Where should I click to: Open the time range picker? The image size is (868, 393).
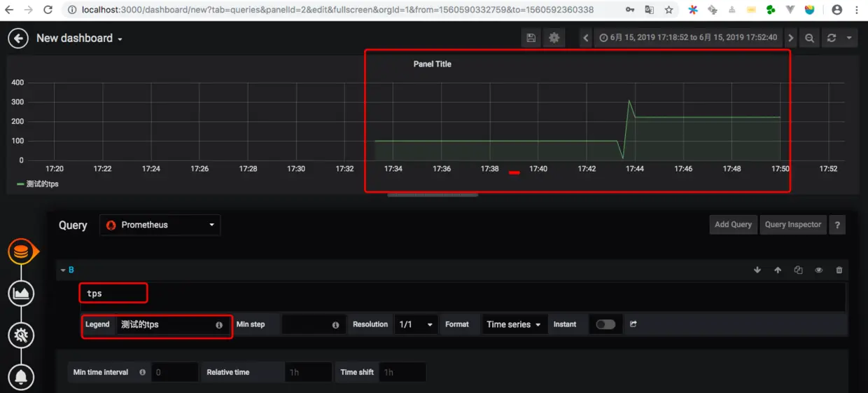click(688, 38)
